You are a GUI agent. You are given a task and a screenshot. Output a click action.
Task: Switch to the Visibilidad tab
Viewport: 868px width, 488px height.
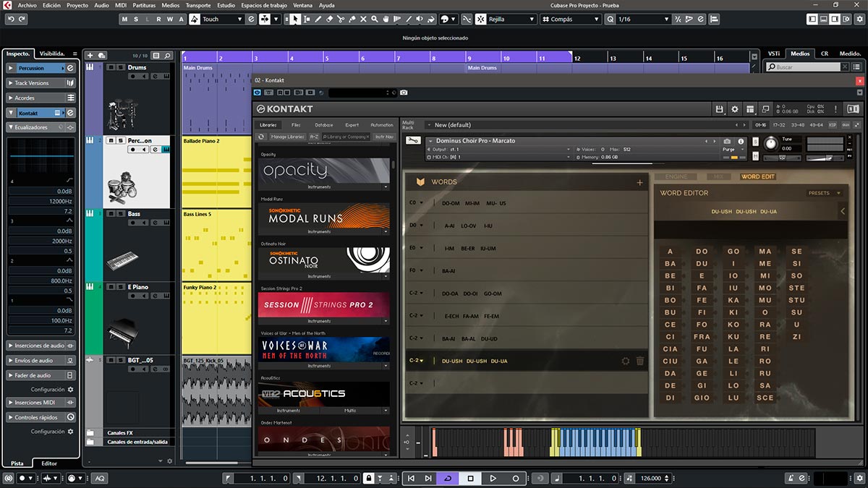pyautogui.click(x=53, y=53)
